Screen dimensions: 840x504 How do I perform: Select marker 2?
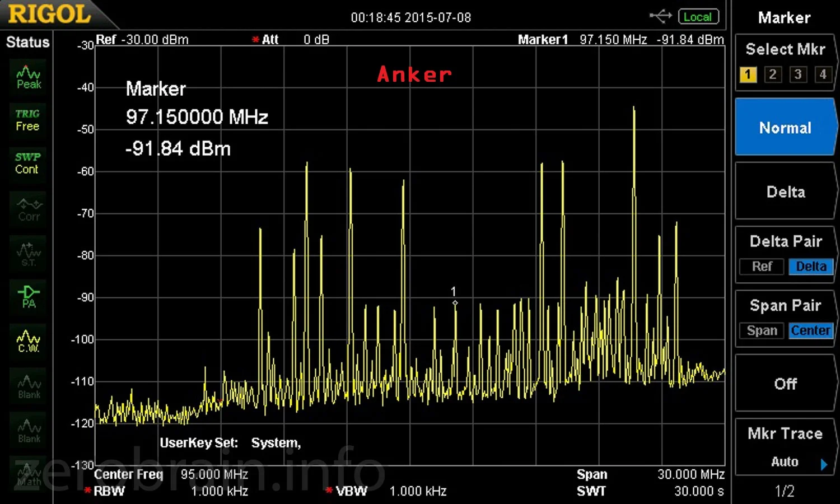(x=773, y=74)
